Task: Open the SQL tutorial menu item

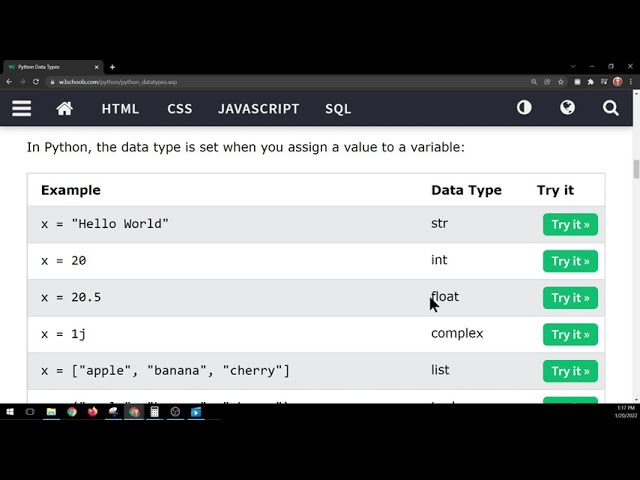Action: [x=338, y=109]
